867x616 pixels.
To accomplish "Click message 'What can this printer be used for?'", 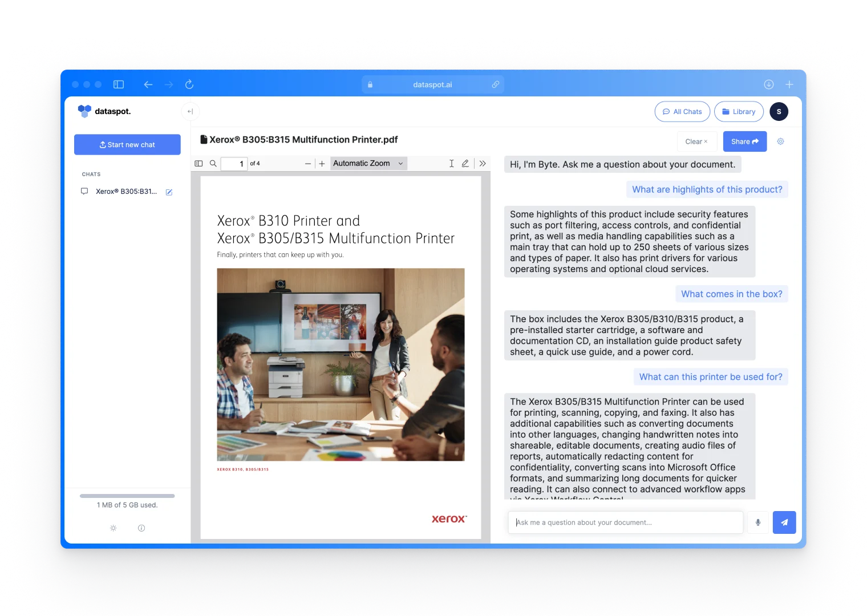I will click(x=711, y=376).
